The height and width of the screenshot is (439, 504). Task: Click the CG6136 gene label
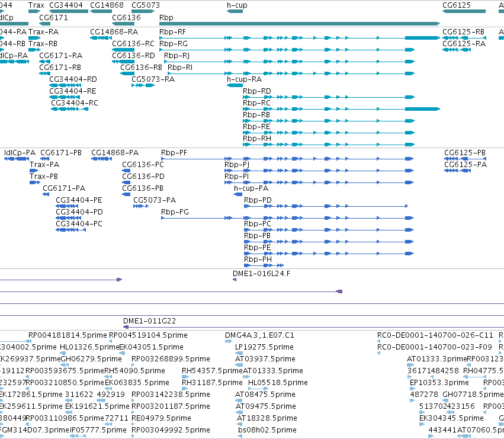(x=126, y=18)
